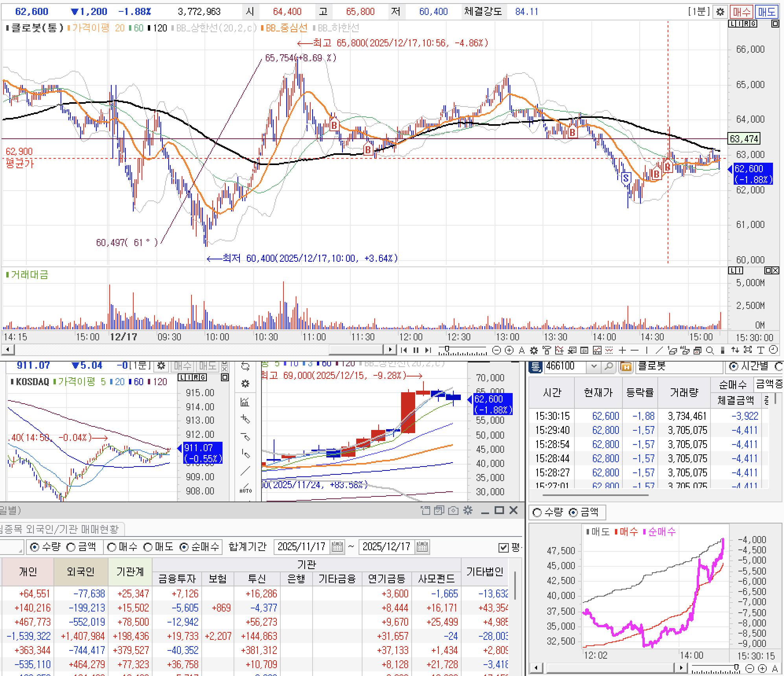
Task: Open the 외국인/기관 매매현황 tab
Action: coord(61,529)
